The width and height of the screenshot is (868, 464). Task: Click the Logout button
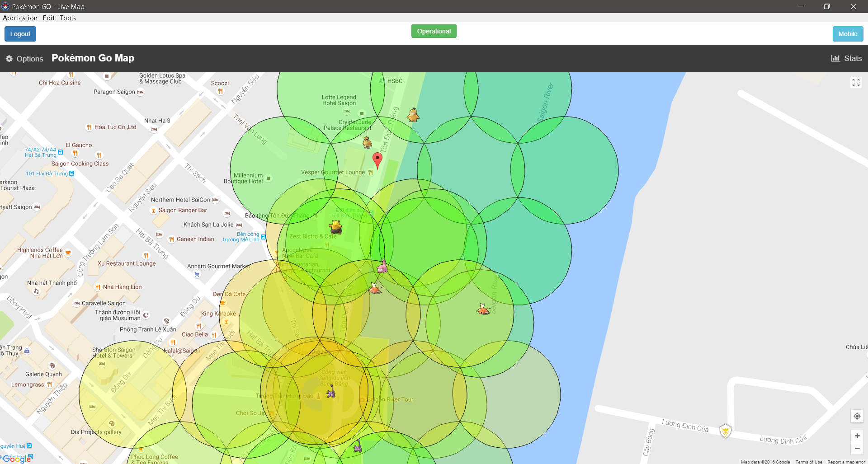[20, 34]
